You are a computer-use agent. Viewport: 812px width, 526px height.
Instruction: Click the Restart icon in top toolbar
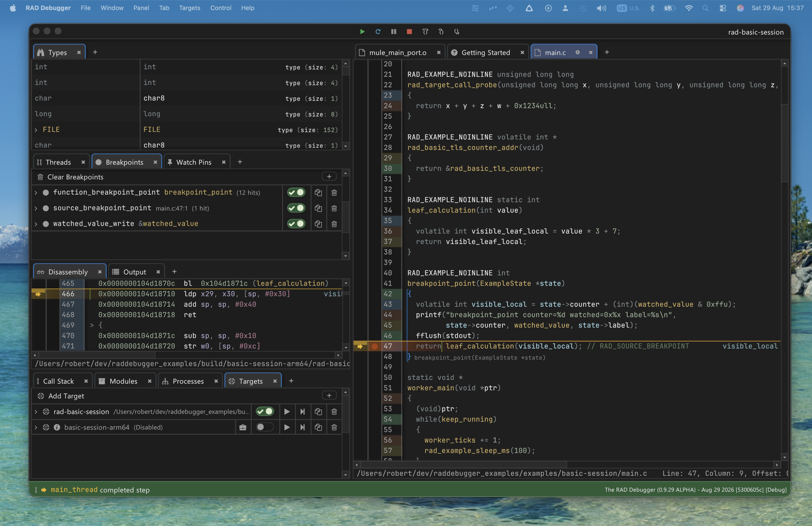[378, 31]
